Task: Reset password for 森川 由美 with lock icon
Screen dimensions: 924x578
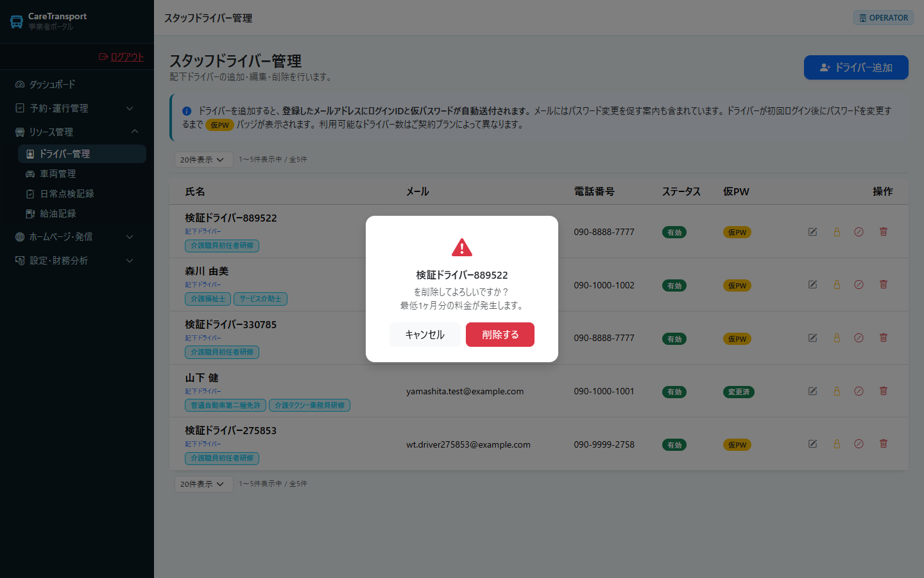Action: [837, 285]
